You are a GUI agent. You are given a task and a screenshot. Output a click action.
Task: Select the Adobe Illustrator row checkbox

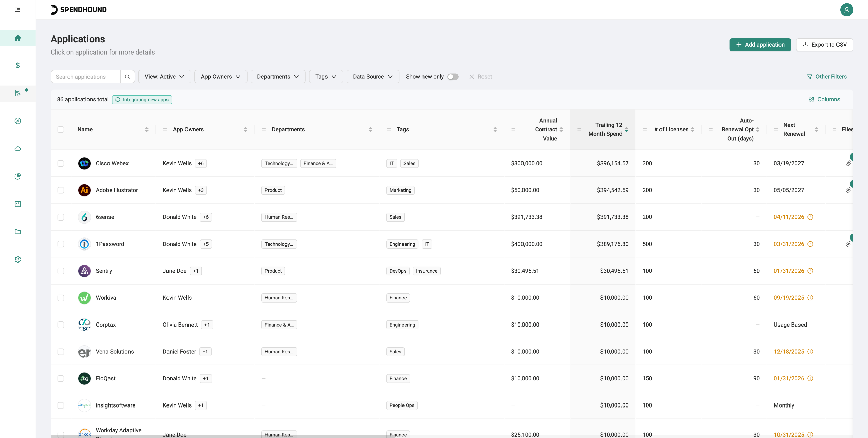(x=61, y=190)
